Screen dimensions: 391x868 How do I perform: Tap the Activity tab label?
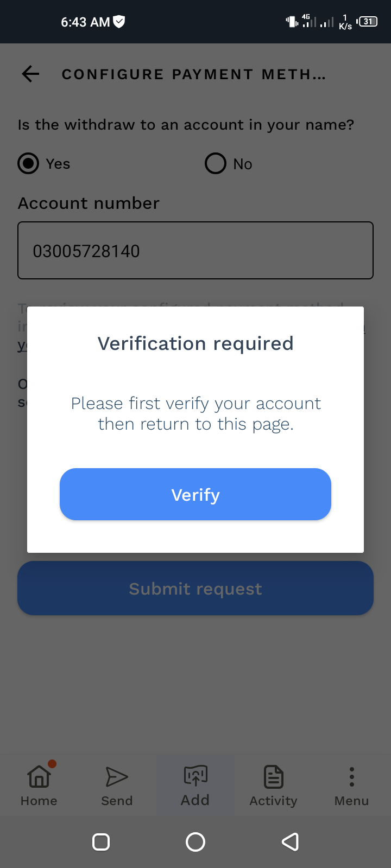pos(273,801)
